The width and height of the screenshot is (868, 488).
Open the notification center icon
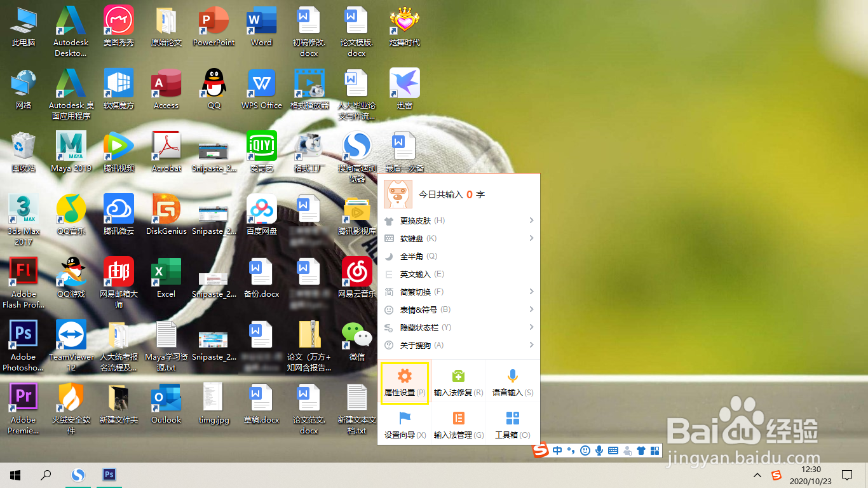(846, 475)
